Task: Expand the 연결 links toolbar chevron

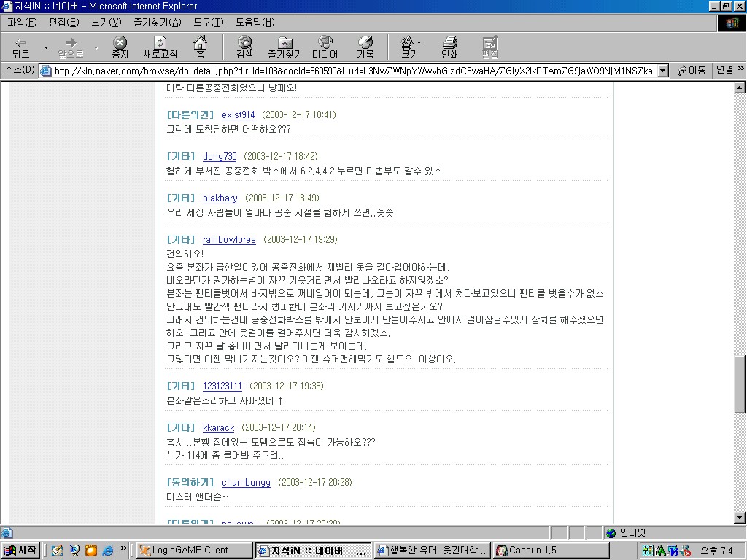Action: (x=741, y=69)
